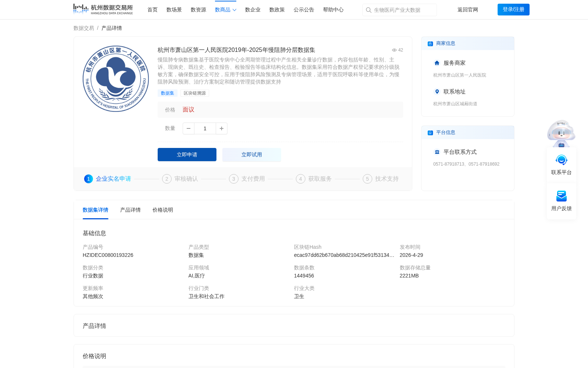588x368 pixels.
Task: Click the product number HZIDEC00800193226
Action: point(108,255)
